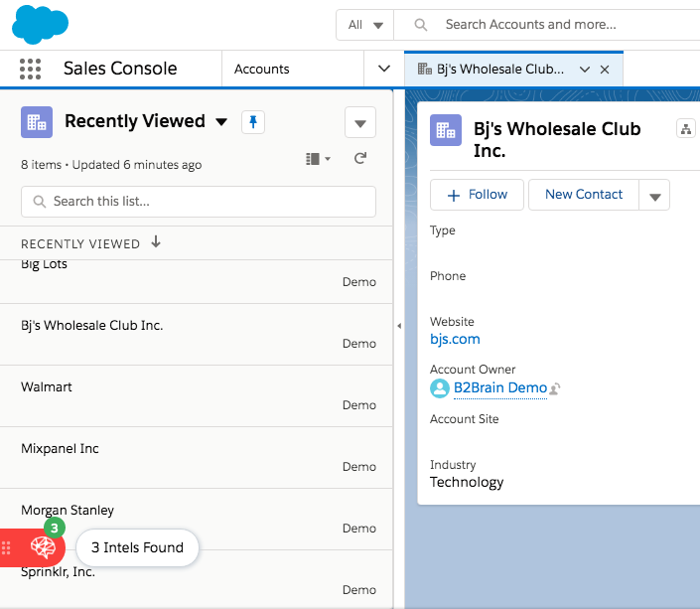Open the Mixpanel Inc account

point(197,458)
